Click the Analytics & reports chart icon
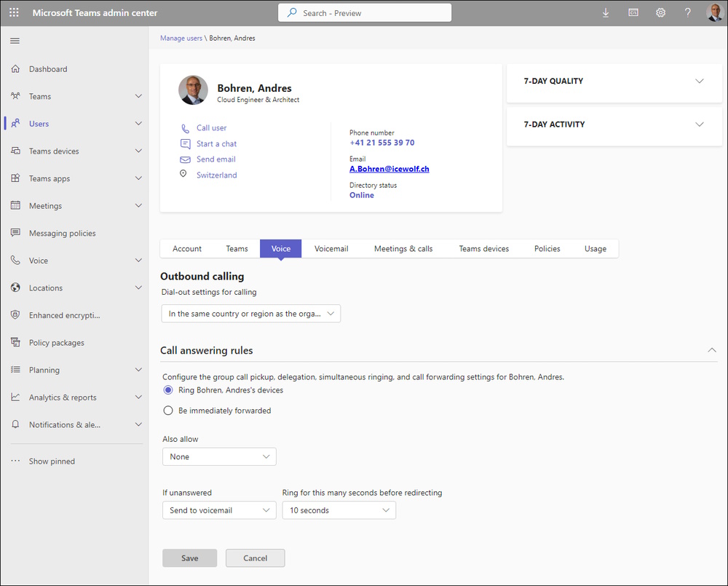This screenshot has width=728, height=586. pos(15,397)
